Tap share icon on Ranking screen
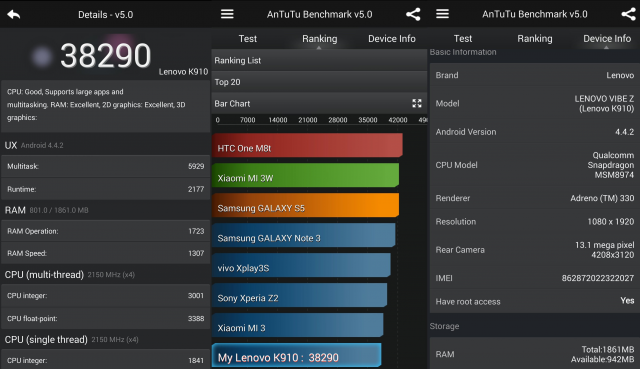The image size is (640, 369). click(413, 14)
